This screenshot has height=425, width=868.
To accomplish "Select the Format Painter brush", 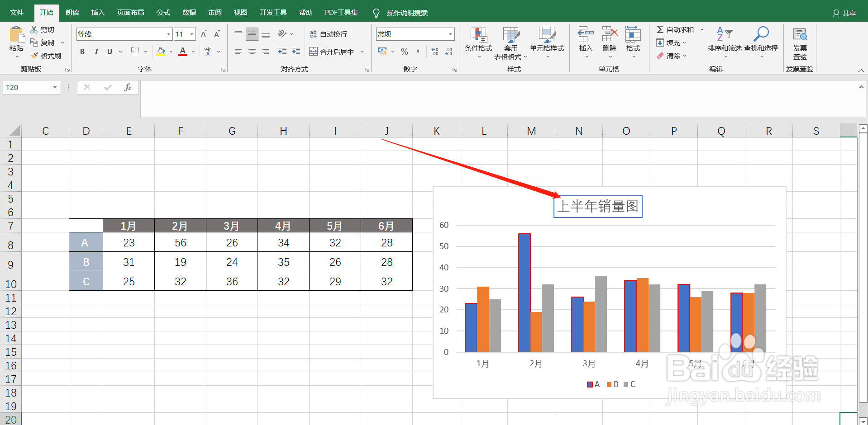I will pyautogui.click(x=34, y=56).
